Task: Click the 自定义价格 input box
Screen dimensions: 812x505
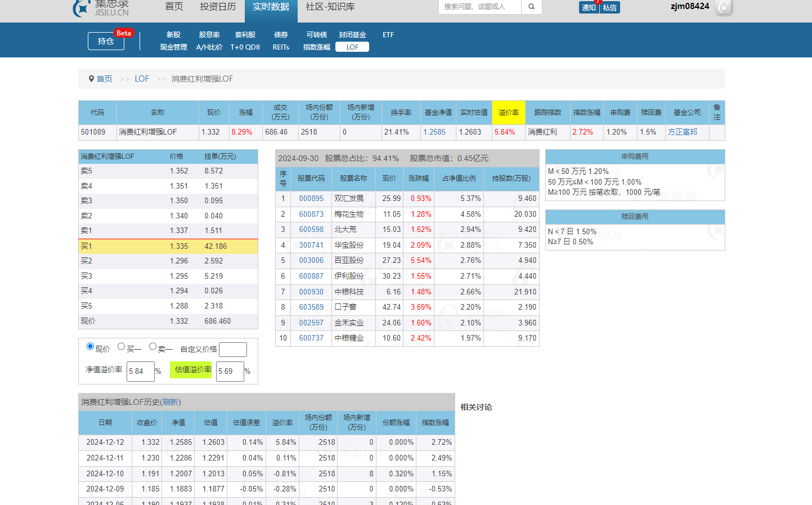Action: point(232,350)
